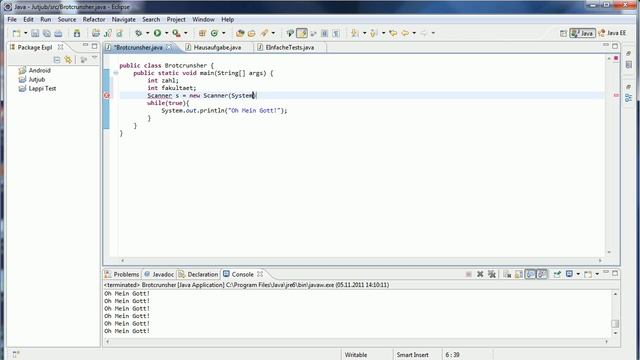
Task: Click the Save toolbar icon
Action: pos(35,33)
